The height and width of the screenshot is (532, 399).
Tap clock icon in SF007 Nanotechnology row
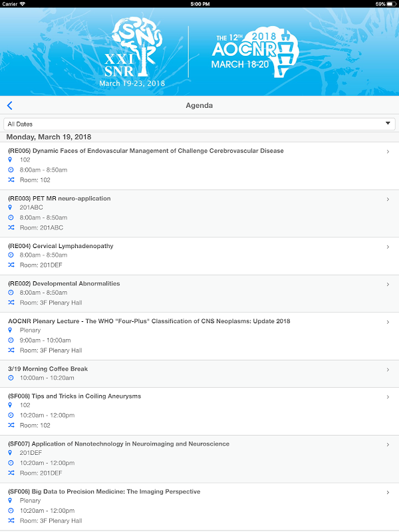pos(11,463)
